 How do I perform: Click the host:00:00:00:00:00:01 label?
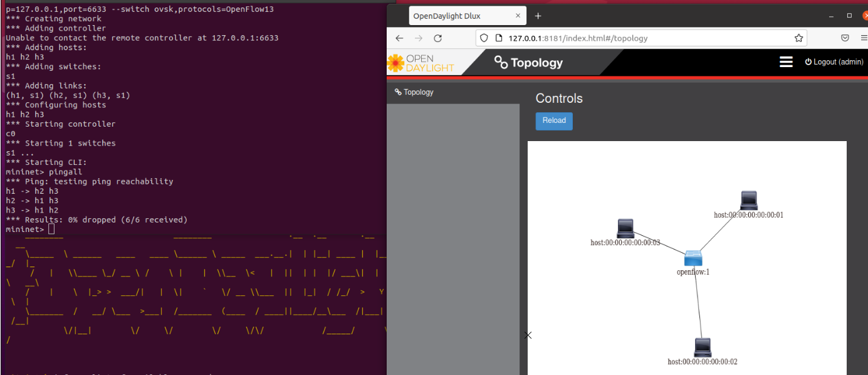pos(748,214)
